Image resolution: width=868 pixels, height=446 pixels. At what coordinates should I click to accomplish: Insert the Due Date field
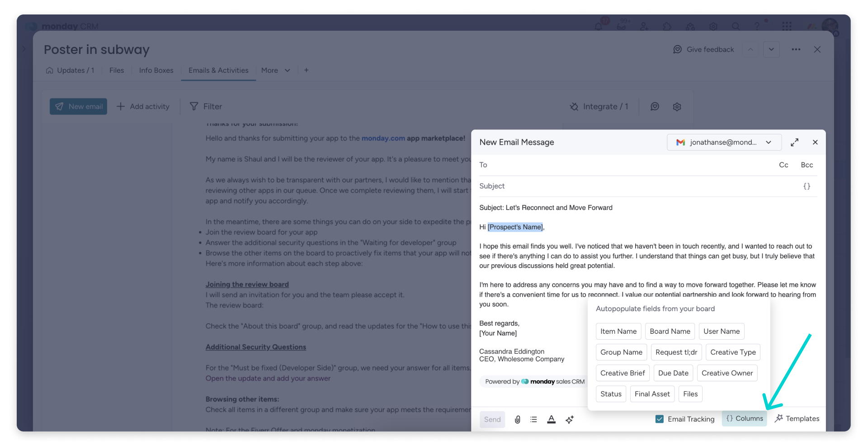click(673, 373)
